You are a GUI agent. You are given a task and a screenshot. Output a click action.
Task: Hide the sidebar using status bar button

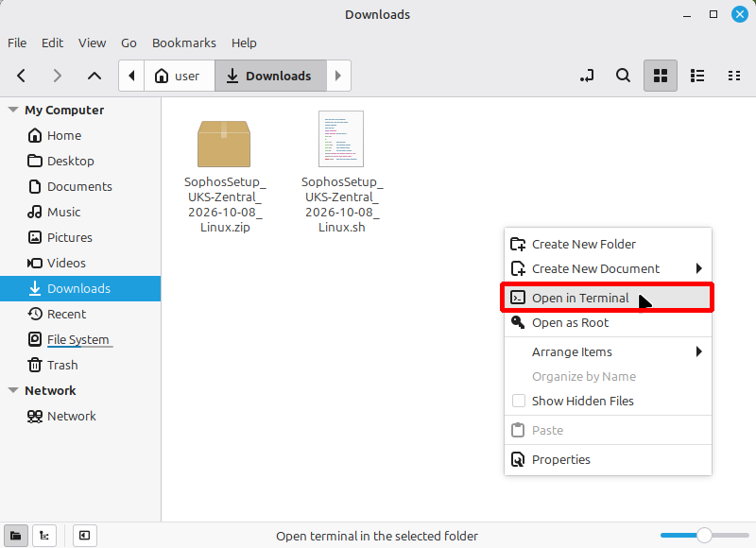(85, 536)
